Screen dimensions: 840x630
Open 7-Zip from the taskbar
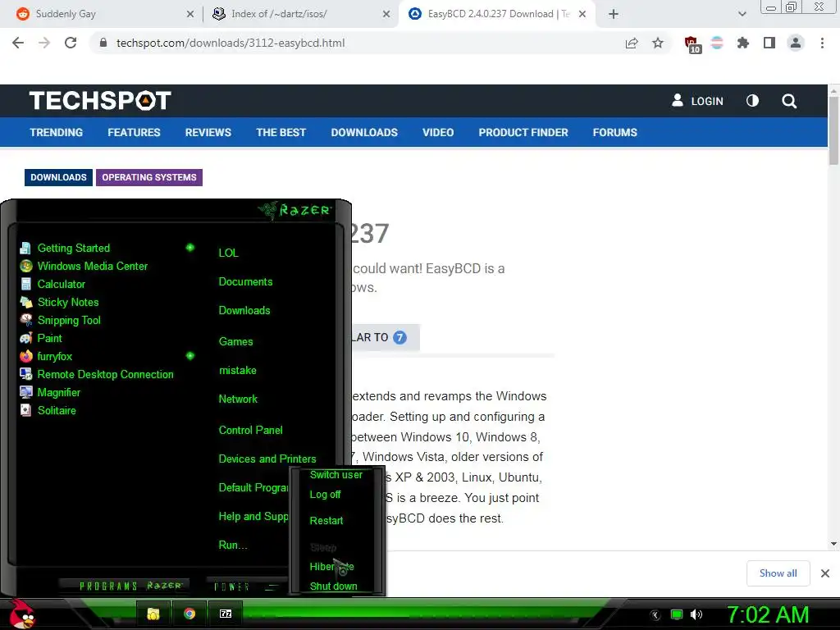[226, 614]
